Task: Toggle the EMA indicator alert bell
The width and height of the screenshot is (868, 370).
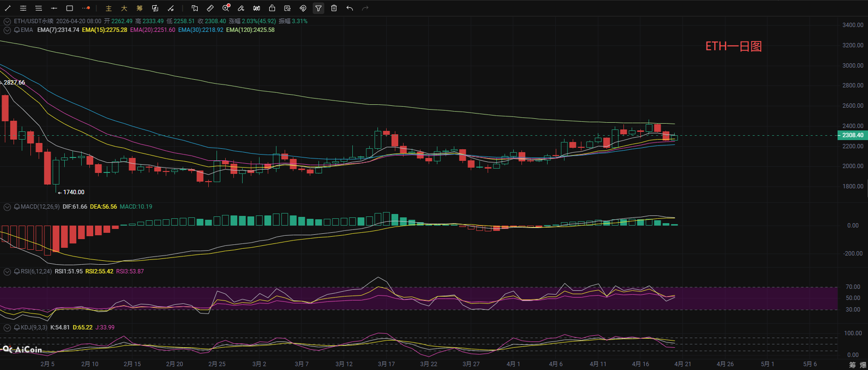Action: click(17, 30)
